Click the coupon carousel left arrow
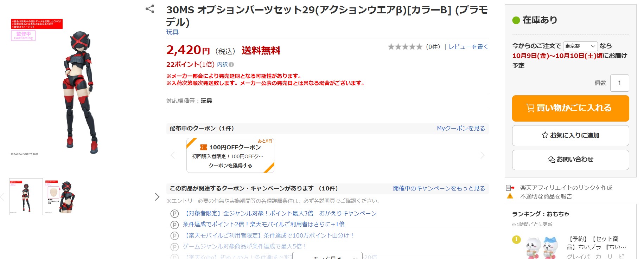The height and width of the screenshot is (259, 644). (173, 155)
